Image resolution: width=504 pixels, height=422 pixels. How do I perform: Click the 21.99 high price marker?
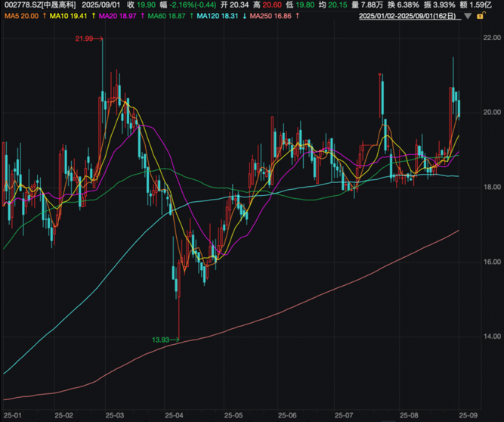coord(85,38)
